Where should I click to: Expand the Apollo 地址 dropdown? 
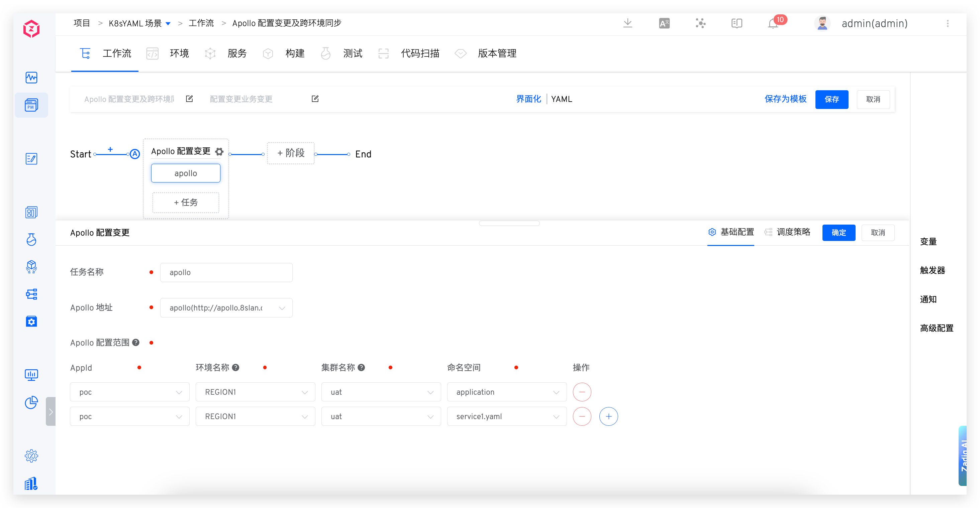click(x=282, y=307)
